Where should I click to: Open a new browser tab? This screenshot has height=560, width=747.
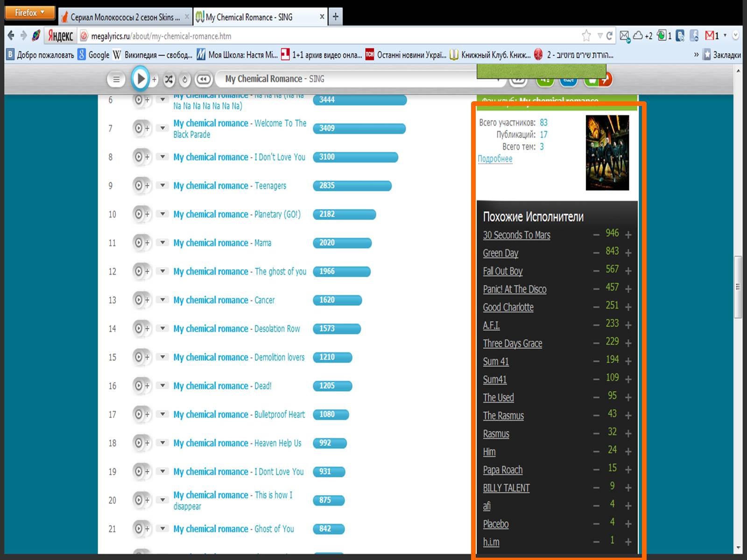click(335, 17)
